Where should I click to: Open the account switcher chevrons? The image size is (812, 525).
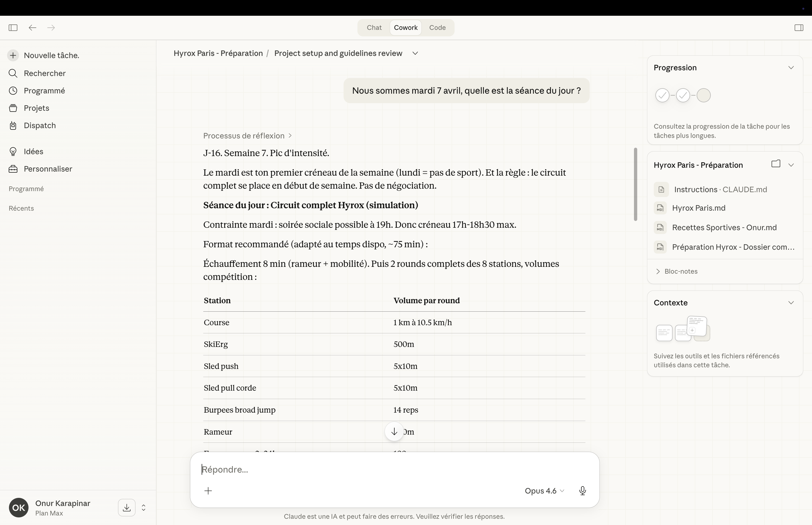pyautogui.click(x=144, y=508)
